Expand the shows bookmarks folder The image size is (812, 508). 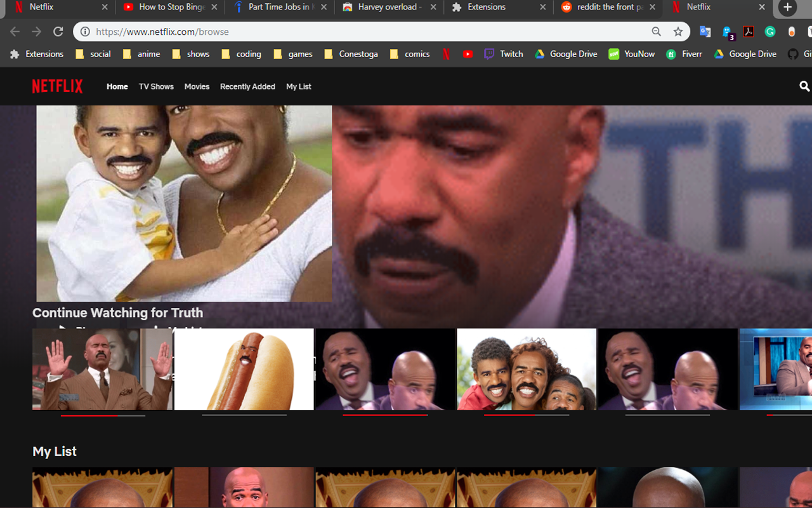pyautogui.click(x=191, y=54)
